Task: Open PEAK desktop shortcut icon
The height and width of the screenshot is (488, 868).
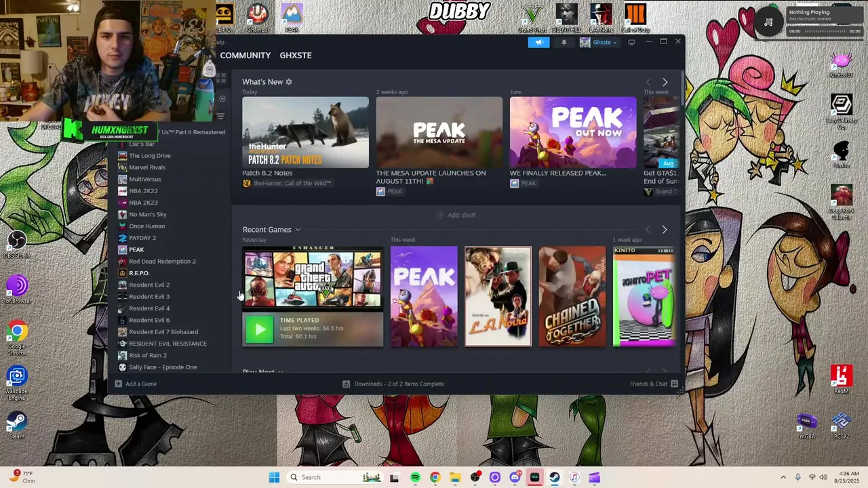Action: pos(292,18)
